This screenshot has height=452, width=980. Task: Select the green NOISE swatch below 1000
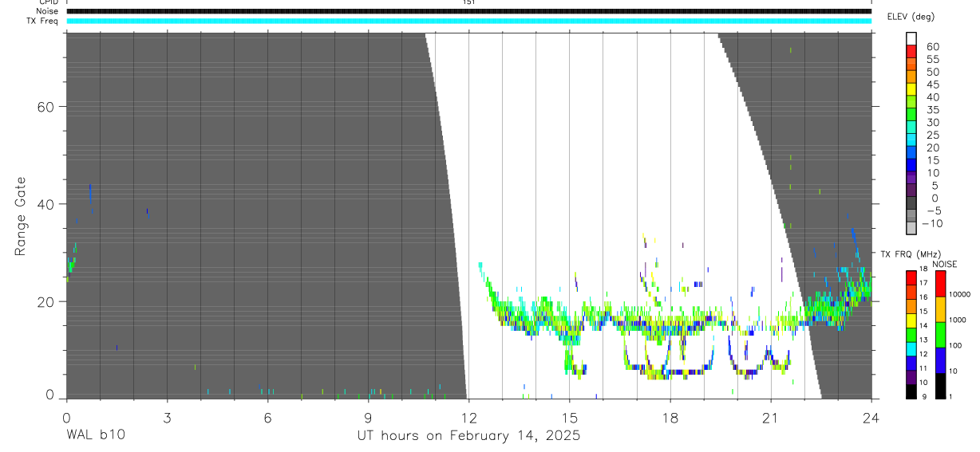pos(940,334)
